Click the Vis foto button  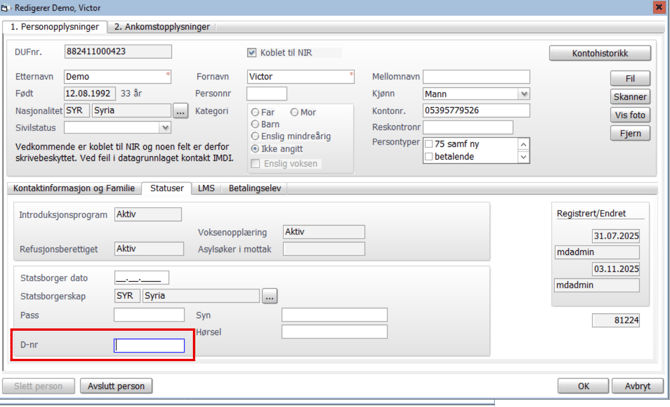coord(629,115)
